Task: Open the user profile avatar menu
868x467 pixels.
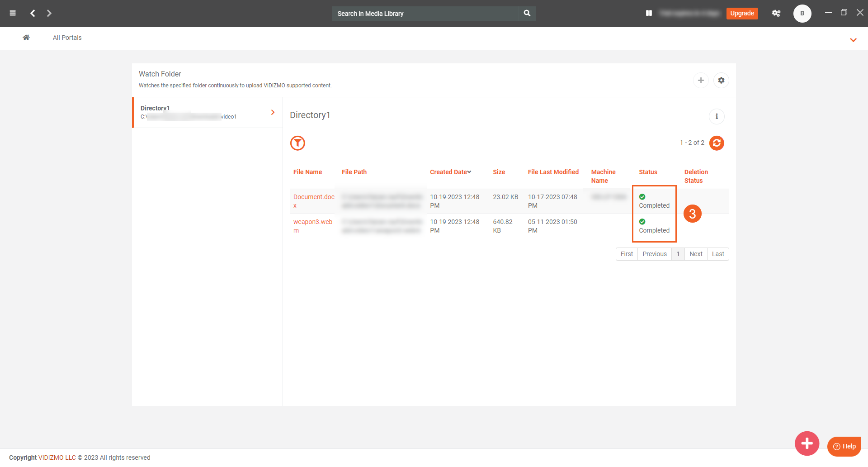Action: point(802,13)
